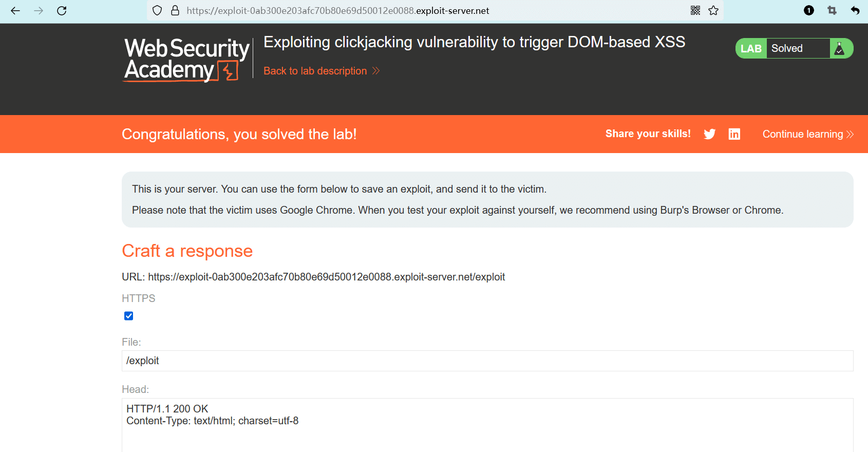Click the lab flask icon

[x=840, y=49]
